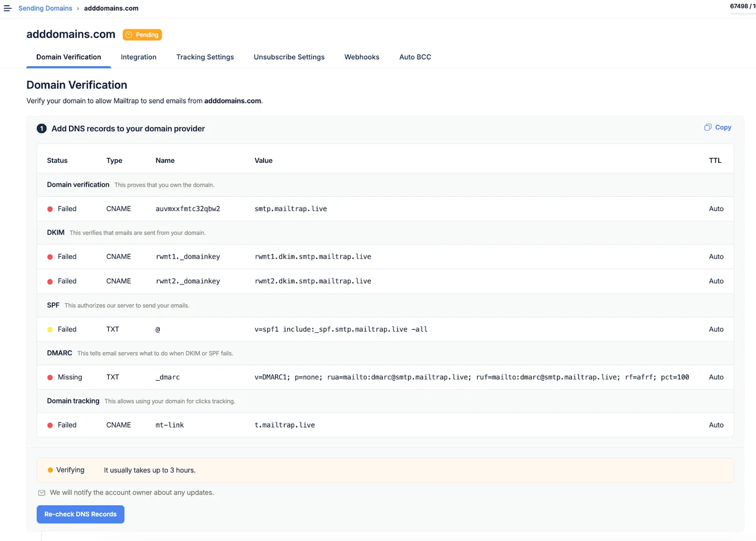756x541 pixels.
Task: Click the DKIM section label
Action: [56, 232]
